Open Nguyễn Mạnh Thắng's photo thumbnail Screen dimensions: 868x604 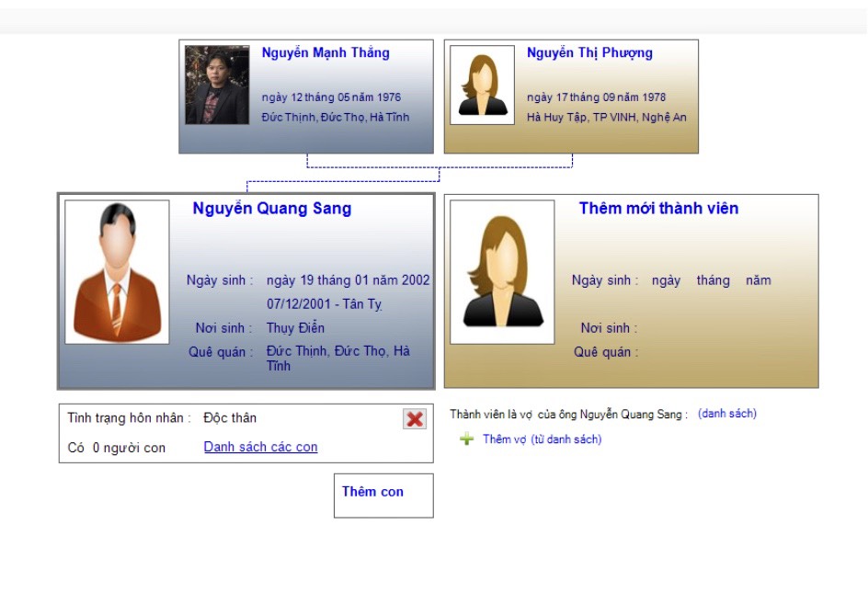[x=217, y=85]
